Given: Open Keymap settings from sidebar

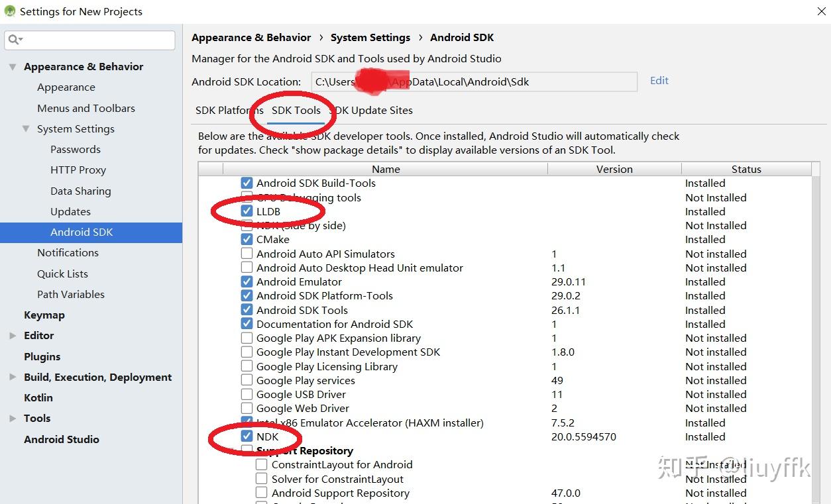Looking at the screenshot, I should pos(44,315).
